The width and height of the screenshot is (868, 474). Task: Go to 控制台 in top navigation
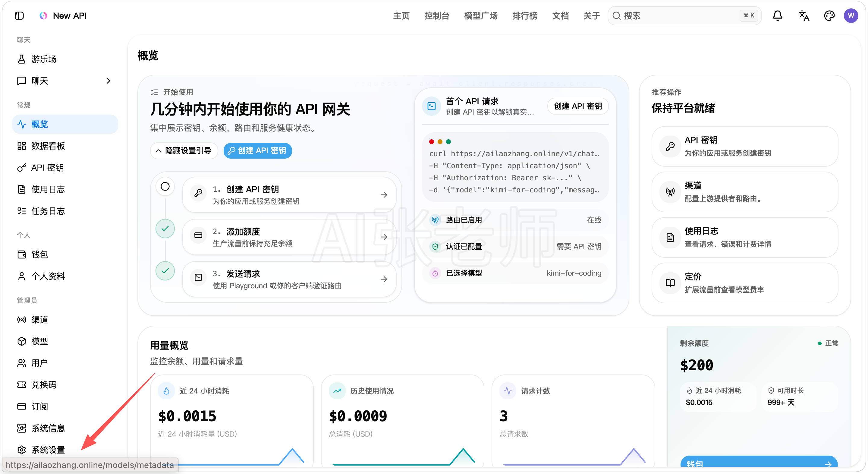pos(437,15)
